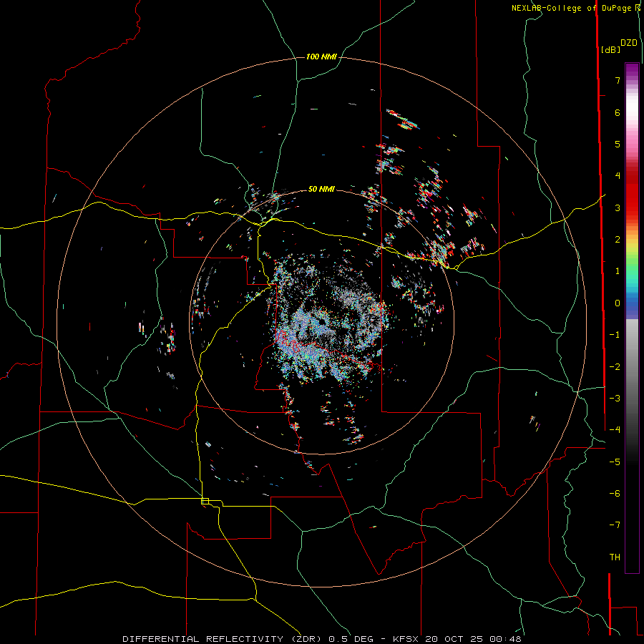
Task: Click the -6 value on the color scale
Action: coord(615,494)
